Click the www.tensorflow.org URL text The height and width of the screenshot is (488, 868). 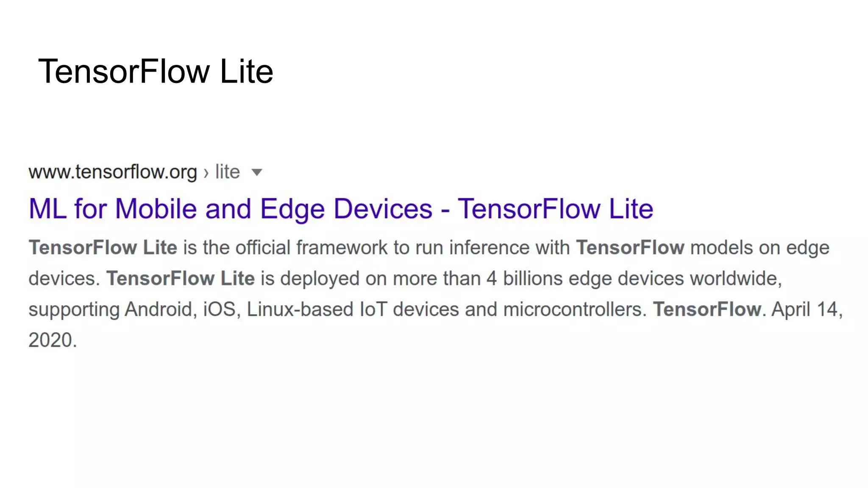pyautogui.click(x=113, y=172)
